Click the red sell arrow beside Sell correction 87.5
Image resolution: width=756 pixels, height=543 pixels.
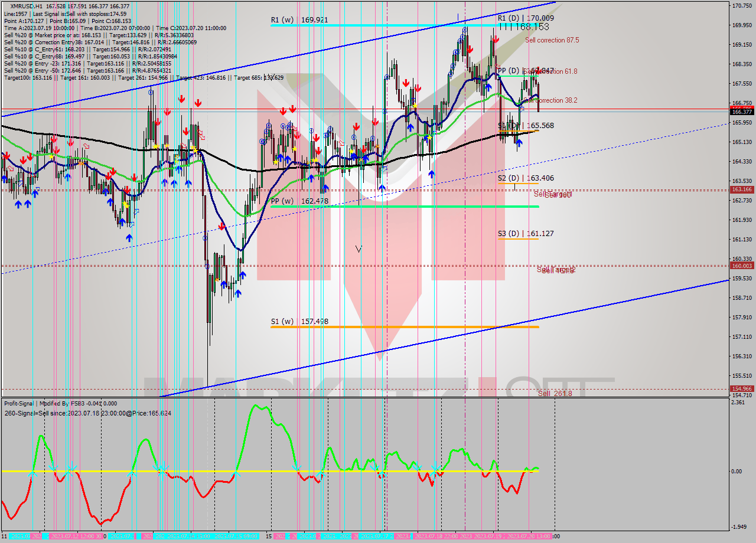coord(495,39)
